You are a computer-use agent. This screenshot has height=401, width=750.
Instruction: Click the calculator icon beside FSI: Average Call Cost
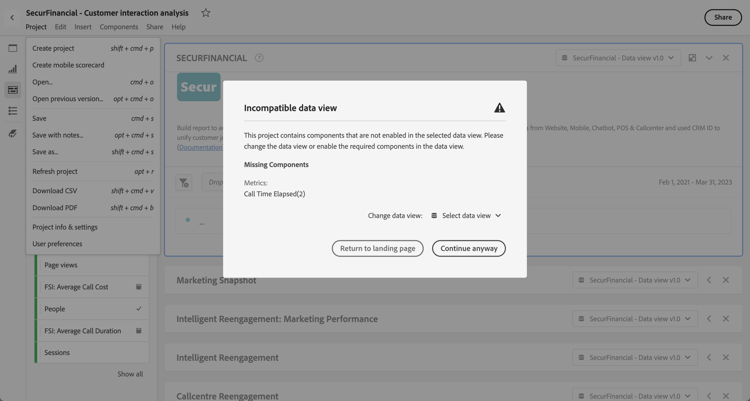139,287
